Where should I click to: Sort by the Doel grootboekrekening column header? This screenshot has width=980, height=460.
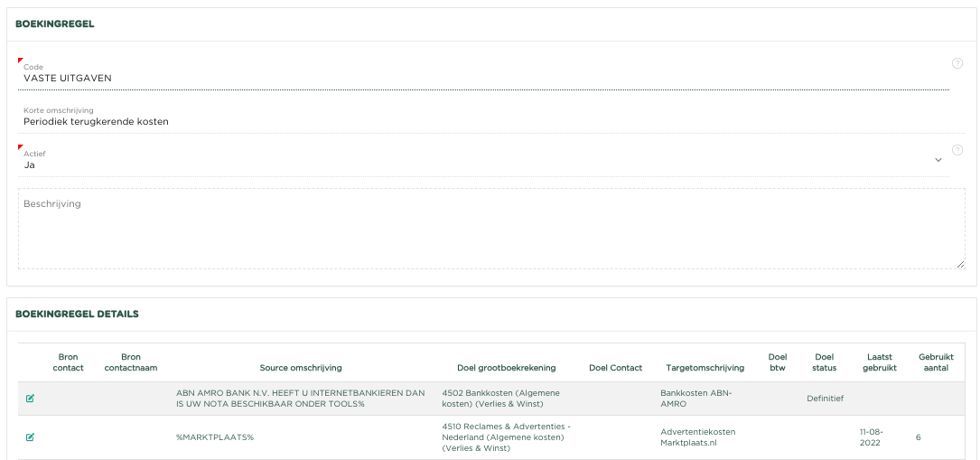pos(506,368)
